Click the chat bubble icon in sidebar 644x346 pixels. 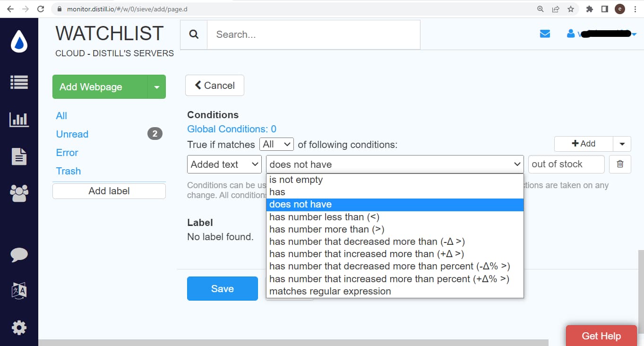[x=19, y=255]
